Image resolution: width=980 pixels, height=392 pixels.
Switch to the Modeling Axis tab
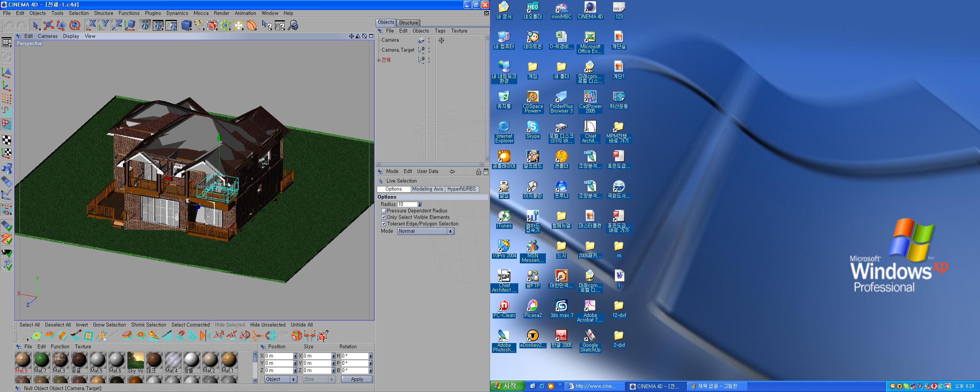point(428,189)
